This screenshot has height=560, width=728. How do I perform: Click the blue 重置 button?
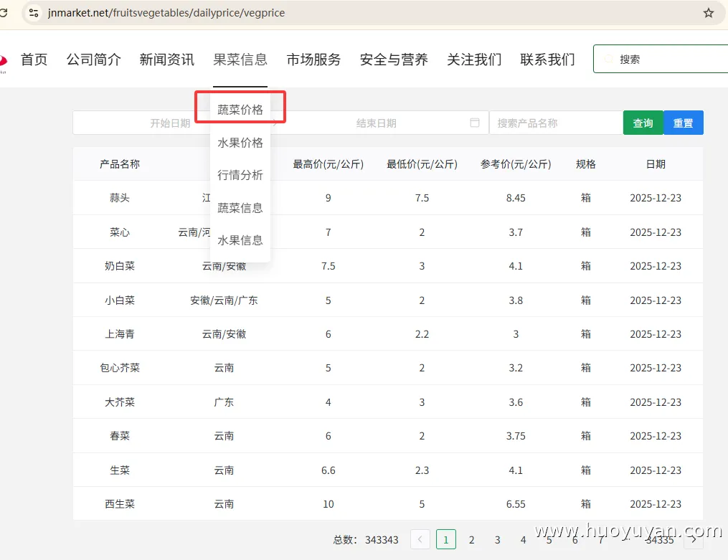click(684, 123)
